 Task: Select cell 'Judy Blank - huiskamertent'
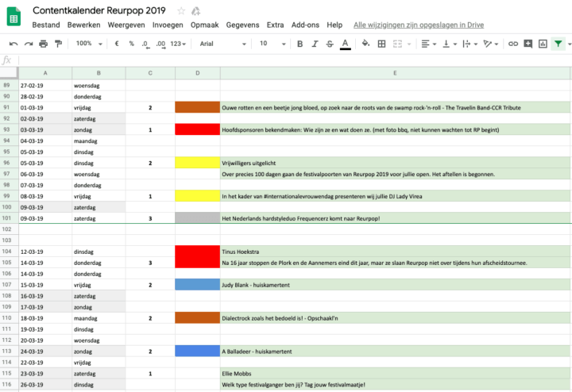point(396,285)
